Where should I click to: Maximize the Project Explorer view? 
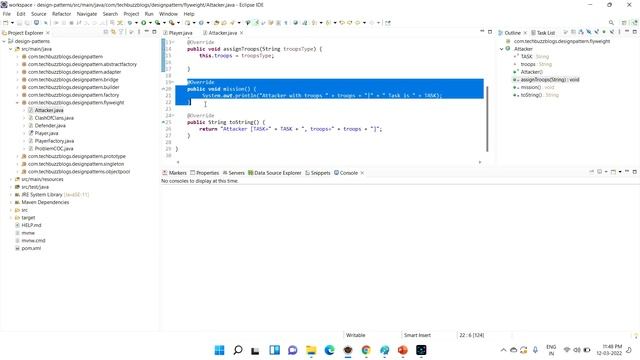click(154, 32)
